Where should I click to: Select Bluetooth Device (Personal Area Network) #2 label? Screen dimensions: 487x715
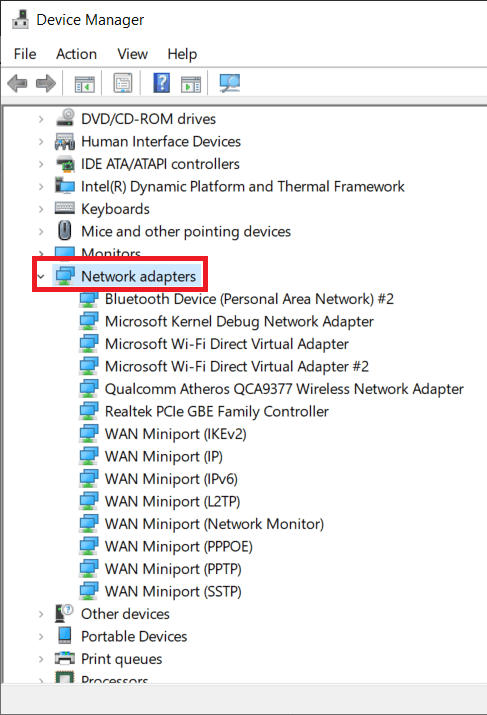click(x=249, y=299)
